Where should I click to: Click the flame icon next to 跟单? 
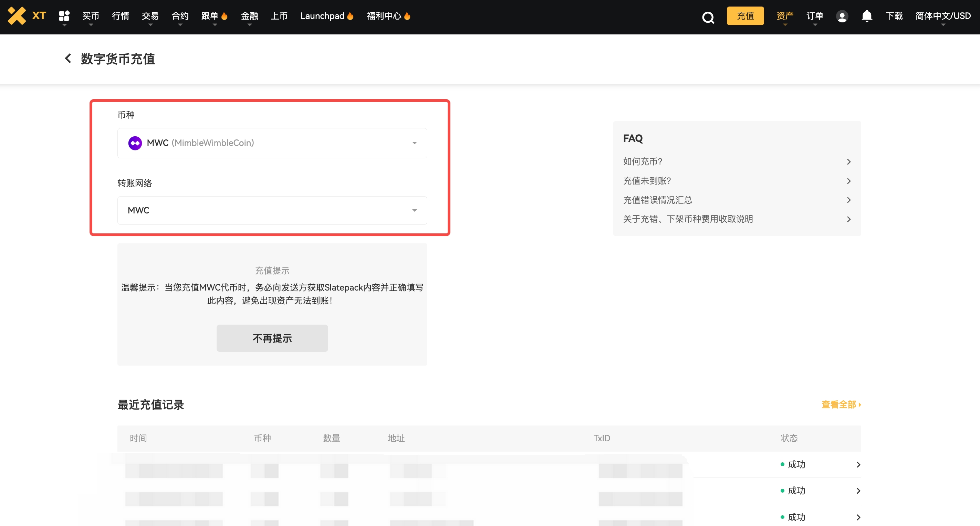(225, 16)
